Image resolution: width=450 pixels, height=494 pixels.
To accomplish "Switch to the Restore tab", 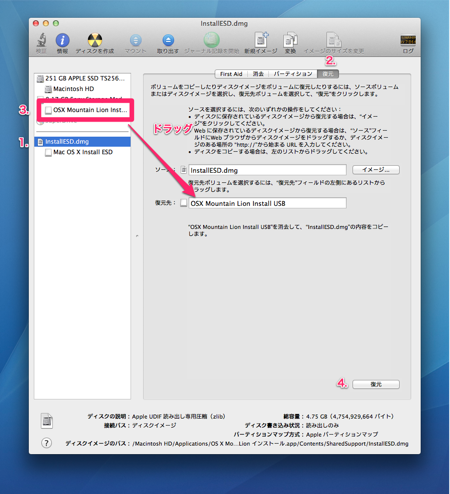I will coord(328,74).
